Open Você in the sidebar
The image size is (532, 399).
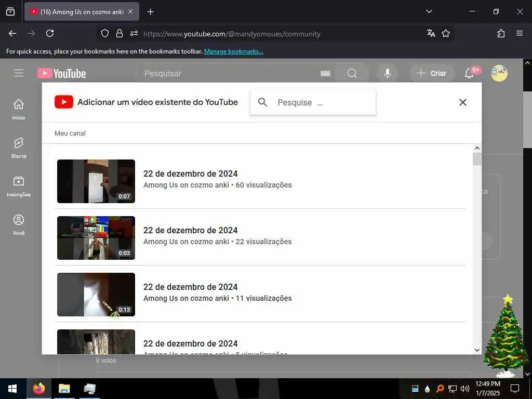[19, 225]
